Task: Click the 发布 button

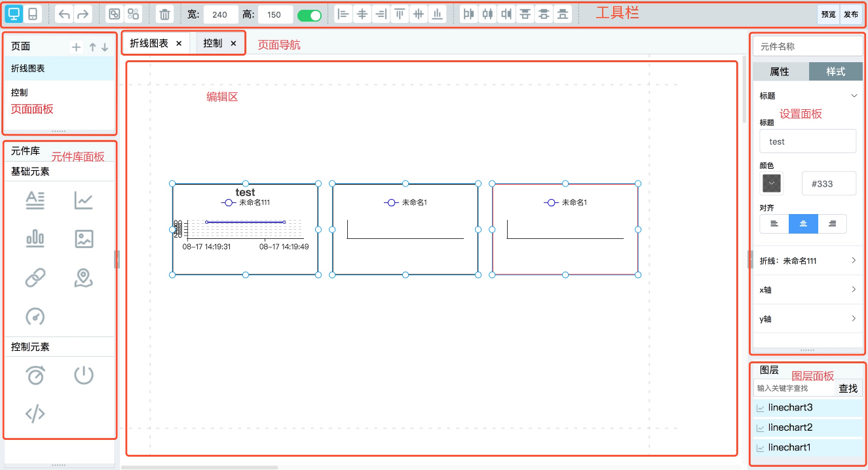Action: click(x=851, y=14)
